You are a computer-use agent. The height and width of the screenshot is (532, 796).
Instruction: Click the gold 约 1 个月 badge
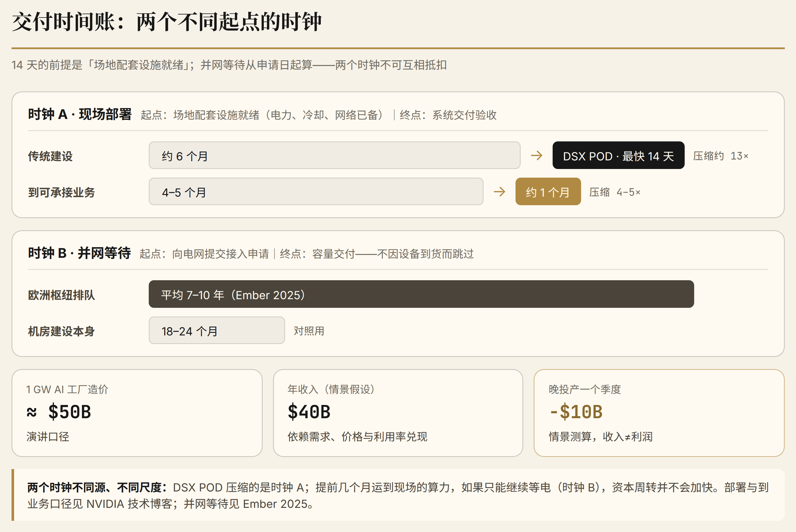click(548, 191)
